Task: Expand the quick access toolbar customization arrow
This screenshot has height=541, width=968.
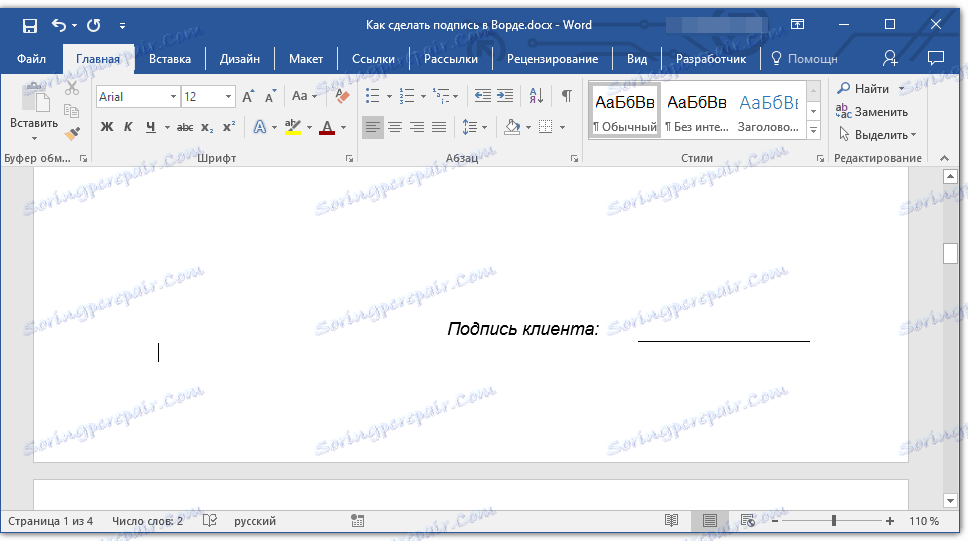Action: 122,25
